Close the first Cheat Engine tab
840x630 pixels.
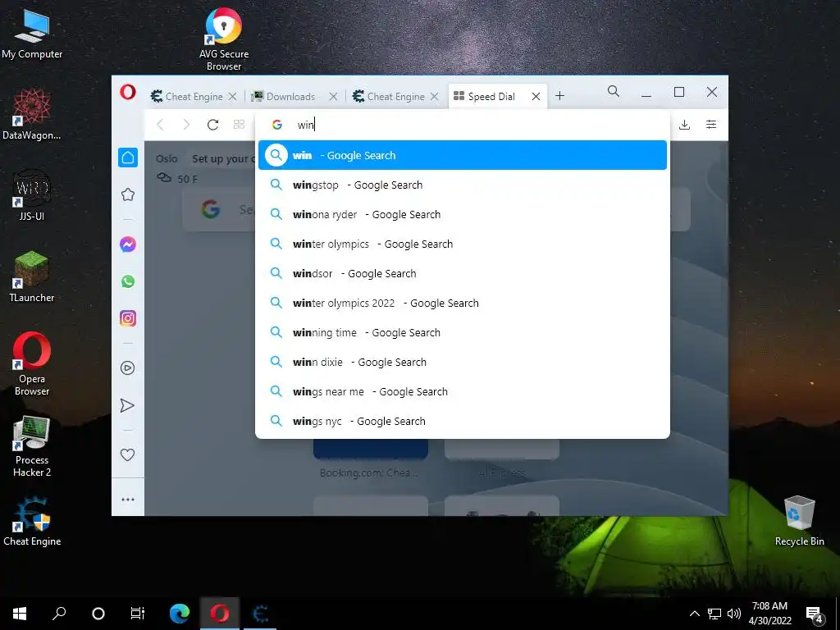(232, 97)
